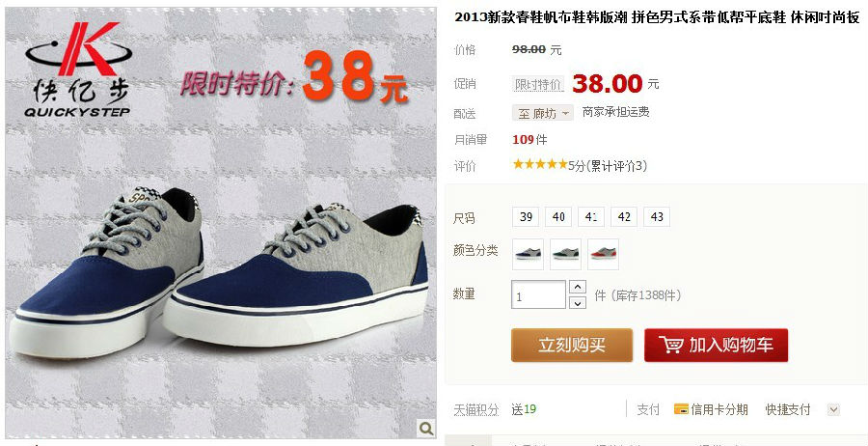Click the credit card installment icon
Image resolution: width=868 pixels, height=446 pixels.
coord(681,410)
